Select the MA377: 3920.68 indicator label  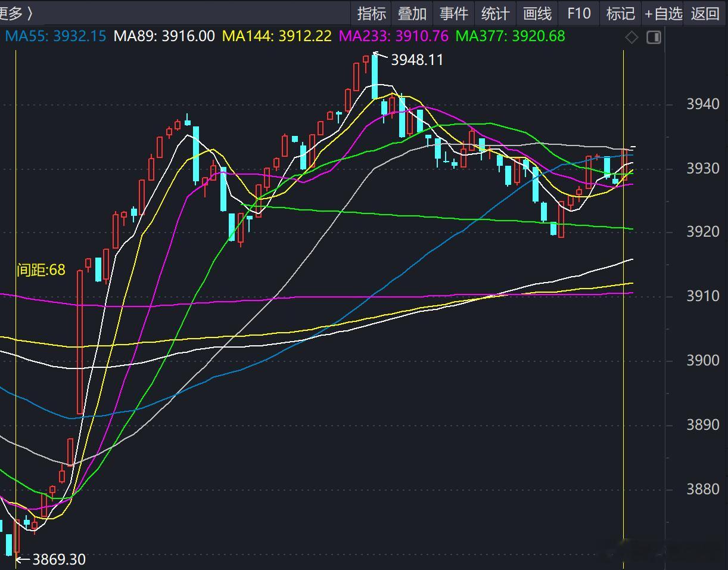pyautogui.click(x=510, y=36)
